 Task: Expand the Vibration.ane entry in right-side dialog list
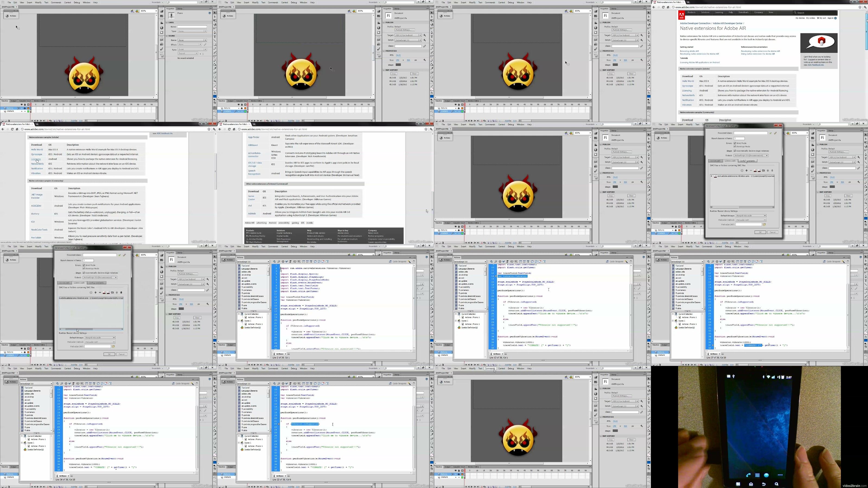click(x=711, y=176)
